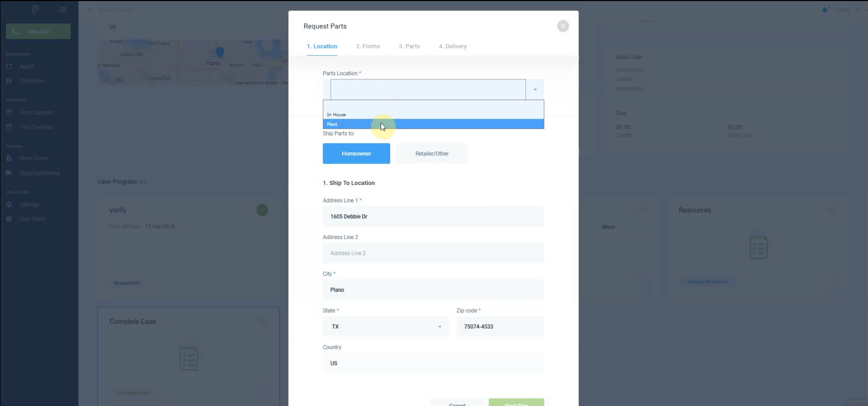Click the notifications bell icon
The image size is (868, 406).
click(x=825, y=10)
